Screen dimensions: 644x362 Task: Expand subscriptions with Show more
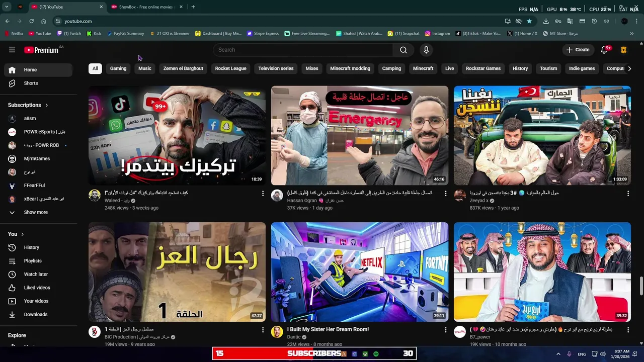(x=38, y=212)
